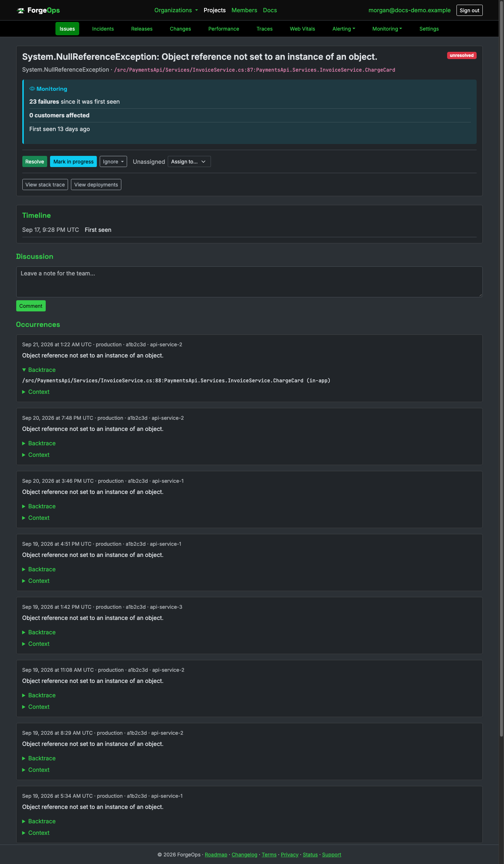Collapse the first occurrence's Backtrace
The height and width of the screenshot is (864, 504).
tap(39, 370)
